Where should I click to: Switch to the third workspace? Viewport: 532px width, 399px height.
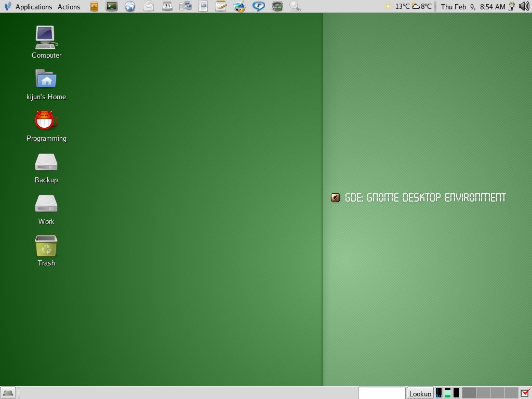coord(497,393)
